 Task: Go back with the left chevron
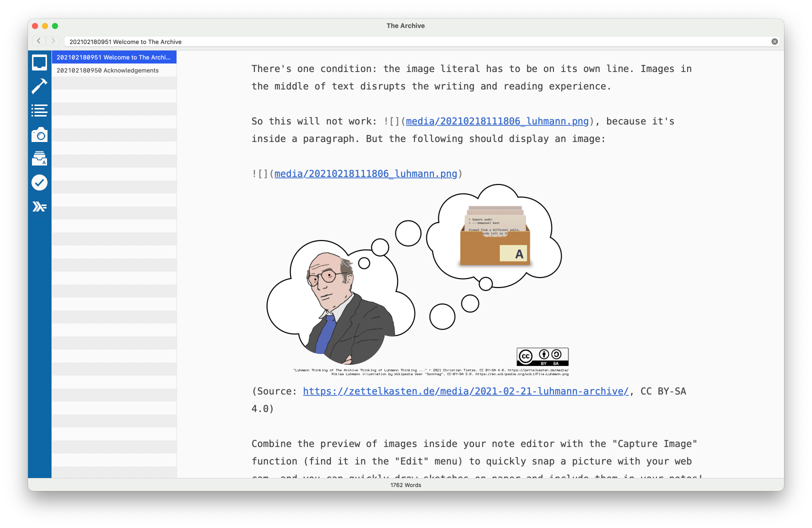[x=38, y=41]
